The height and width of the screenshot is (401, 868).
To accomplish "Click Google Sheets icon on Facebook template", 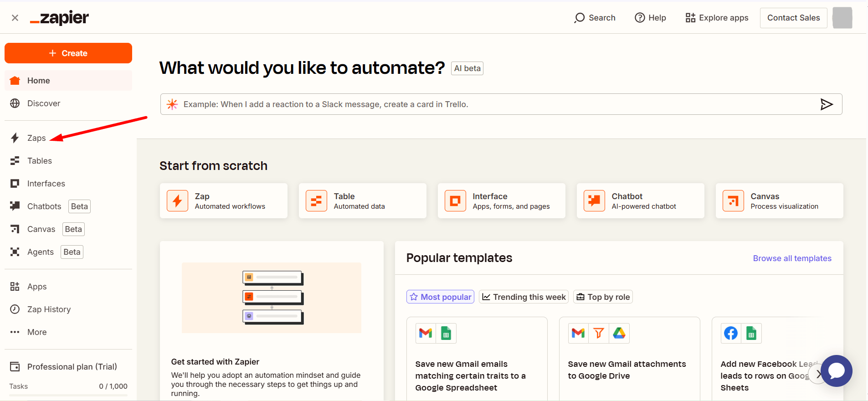I will click(x=751, y=334).
